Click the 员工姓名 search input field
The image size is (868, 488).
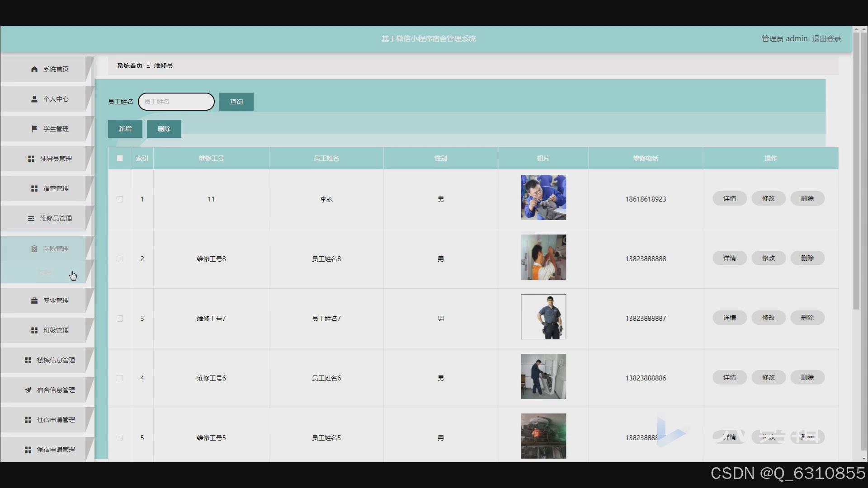176,102
